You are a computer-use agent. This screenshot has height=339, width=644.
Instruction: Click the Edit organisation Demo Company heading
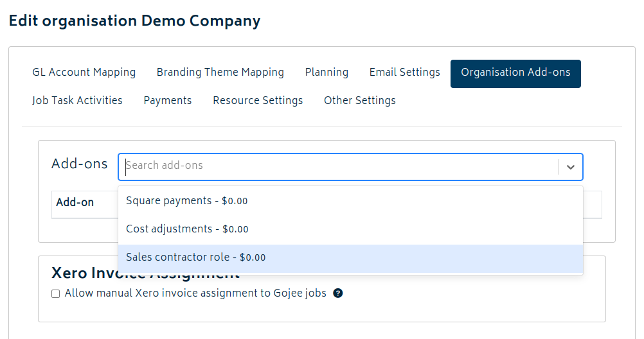point(134,21)
